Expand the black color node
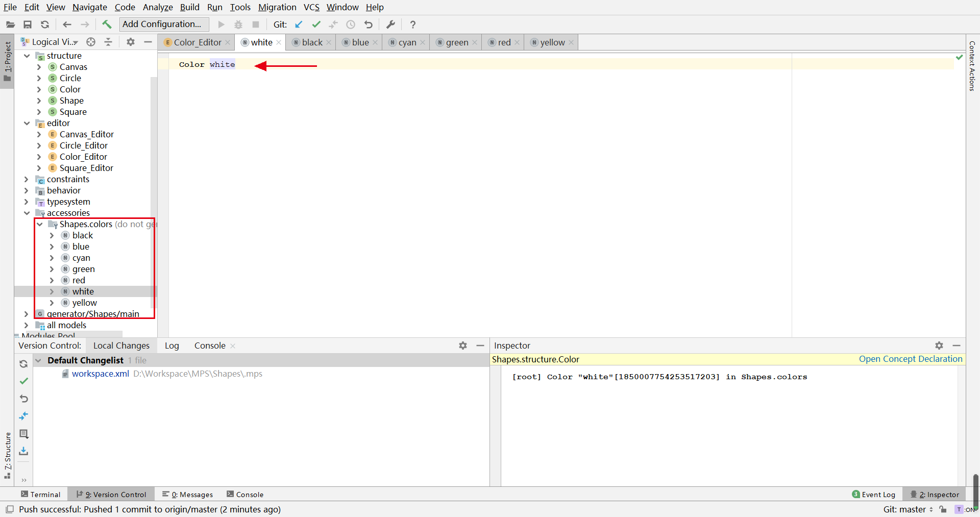Viewport: 980px width, 517px height. point(52,235)
